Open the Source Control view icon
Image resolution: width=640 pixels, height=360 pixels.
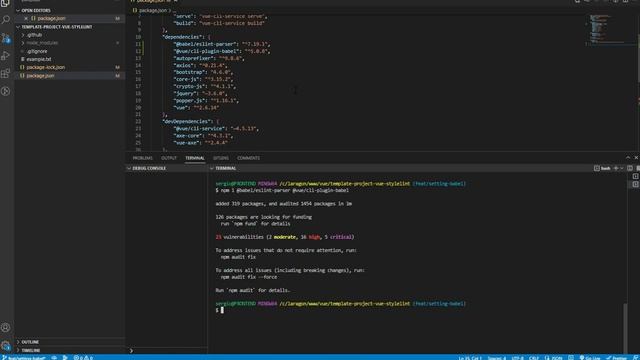[6, 38]
